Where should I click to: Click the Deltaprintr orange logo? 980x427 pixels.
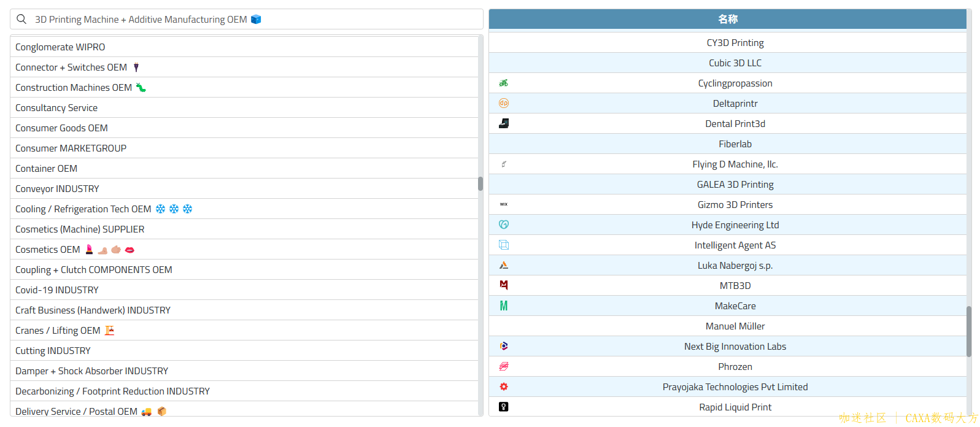pyautogui.click(x=504, y=103)
